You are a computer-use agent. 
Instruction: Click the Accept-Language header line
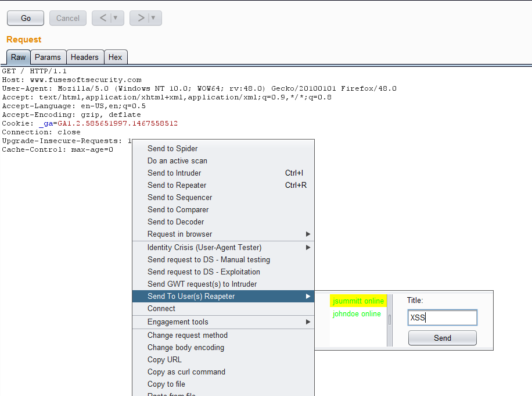[x=74, y=106]
